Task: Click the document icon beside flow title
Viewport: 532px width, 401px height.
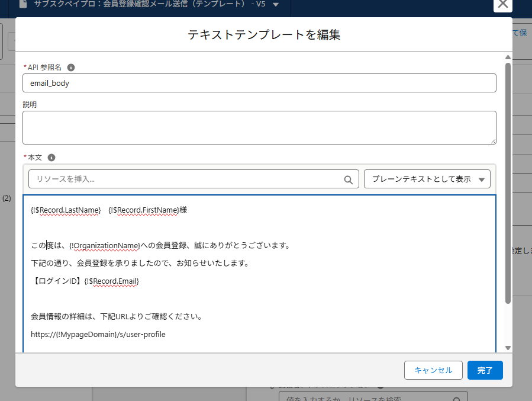Action: pos(23,4)
